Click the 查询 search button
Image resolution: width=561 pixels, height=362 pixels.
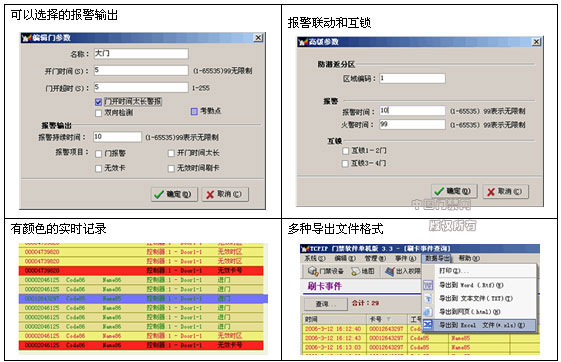pos(325,304)
